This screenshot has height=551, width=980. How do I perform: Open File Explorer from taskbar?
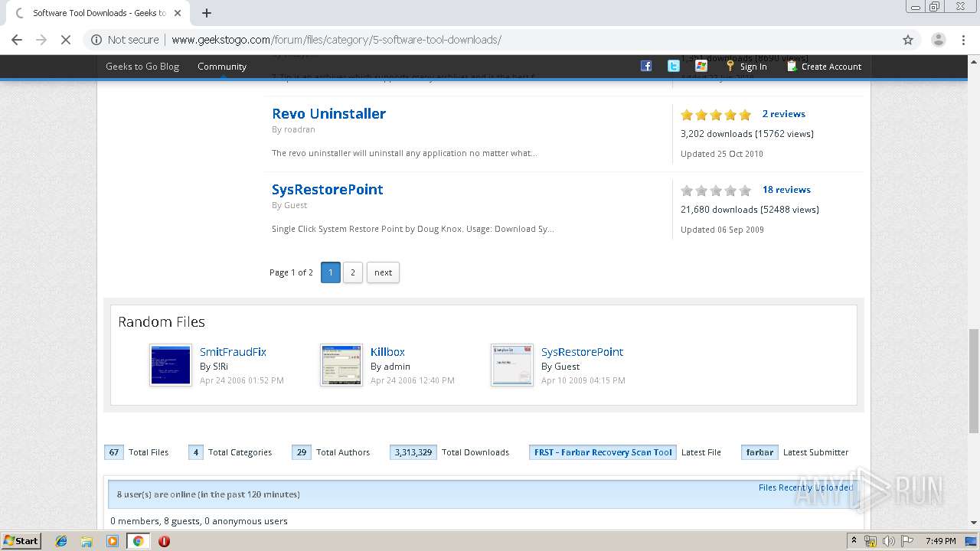pyautogui.click(x=87, y=541)
